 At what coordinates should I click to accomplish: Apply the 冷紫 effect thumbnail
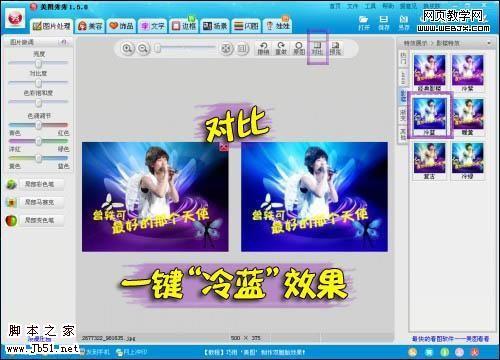pos(467,72)
